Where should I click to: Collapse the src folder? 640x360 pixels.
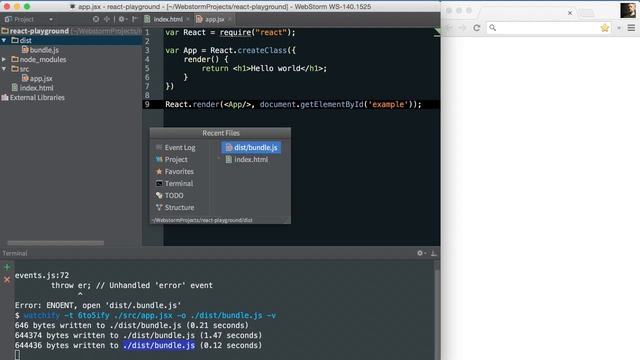point(4,69)
